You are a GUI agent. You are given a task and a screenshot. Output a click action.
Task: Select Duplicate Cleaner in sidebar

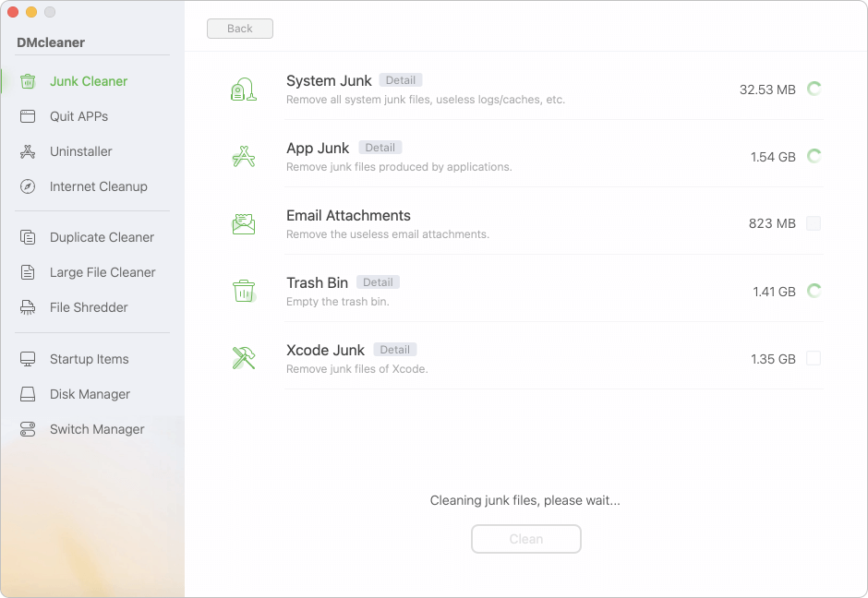(102, 237)
